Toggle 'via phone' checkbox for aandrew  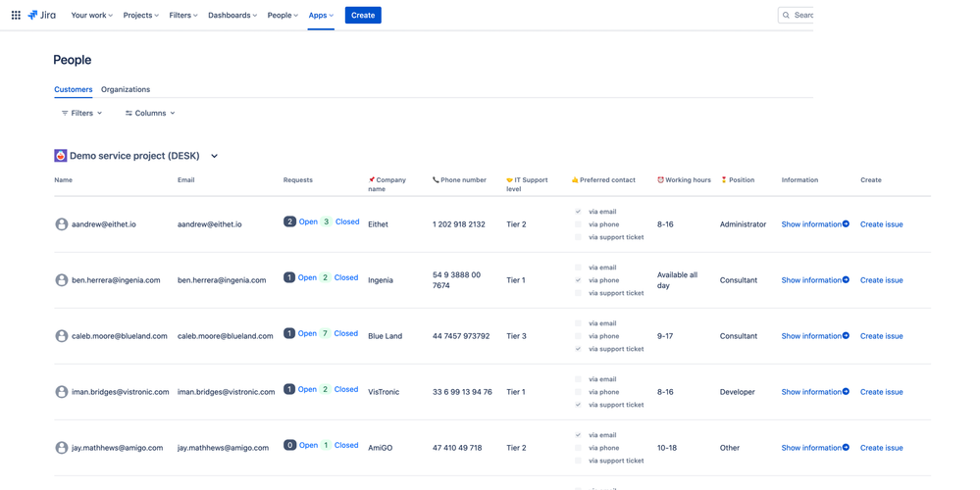click(578, 224)
